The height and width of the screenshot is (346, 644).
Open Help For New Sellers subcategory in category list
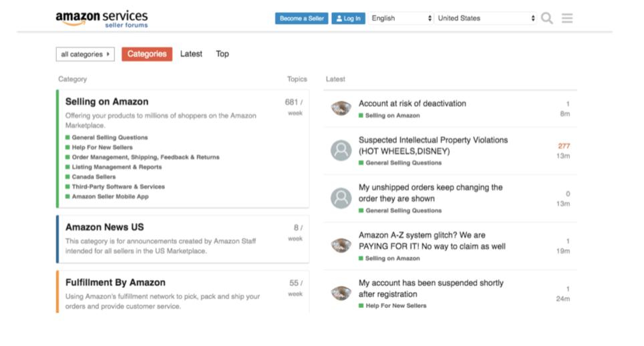coord(102,148)
